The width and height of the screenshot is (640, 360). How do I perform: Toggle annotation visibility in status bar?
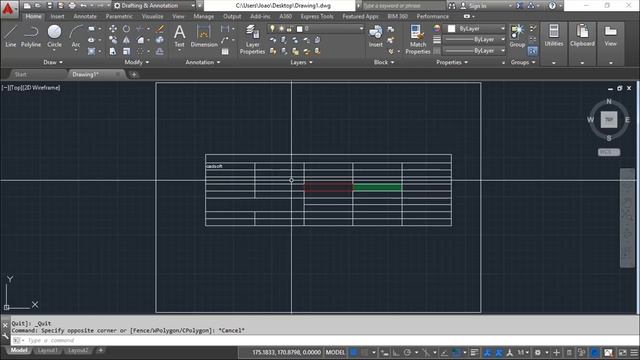[x=487, y=352]
